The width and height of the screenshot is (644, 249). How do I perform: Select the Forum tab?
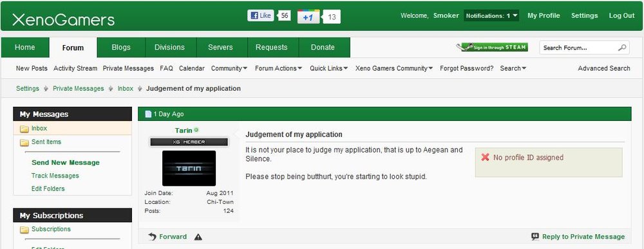[73, 48]
